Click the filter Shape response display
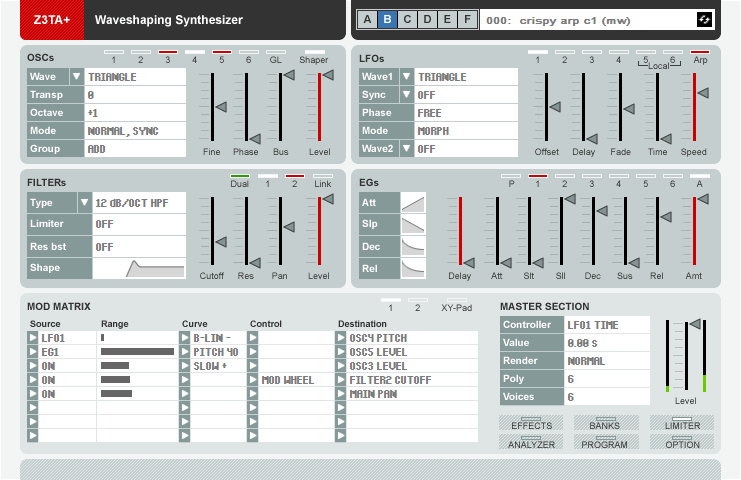 tap(139, 268)
